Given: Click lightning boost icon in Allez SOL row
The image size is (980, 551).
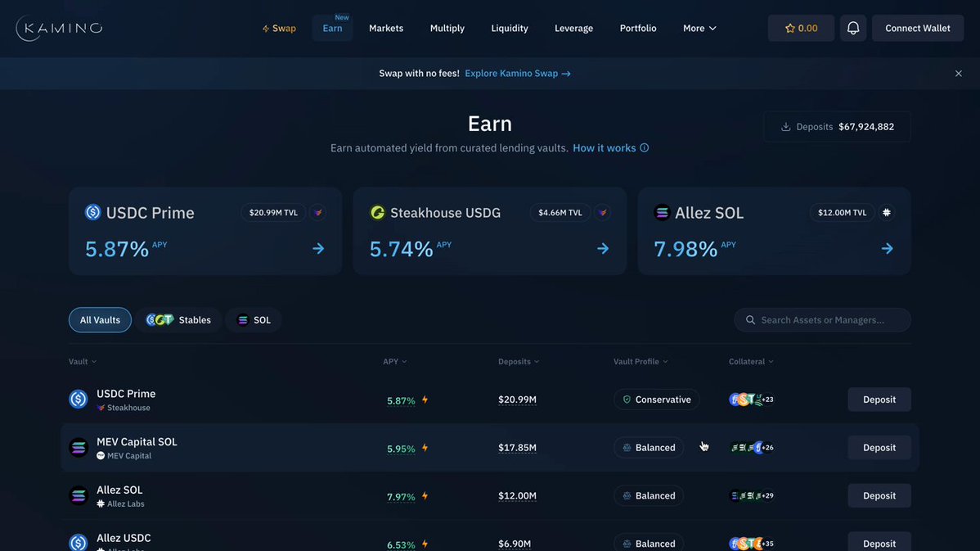Looking at the screenshot, I should 425,496.
